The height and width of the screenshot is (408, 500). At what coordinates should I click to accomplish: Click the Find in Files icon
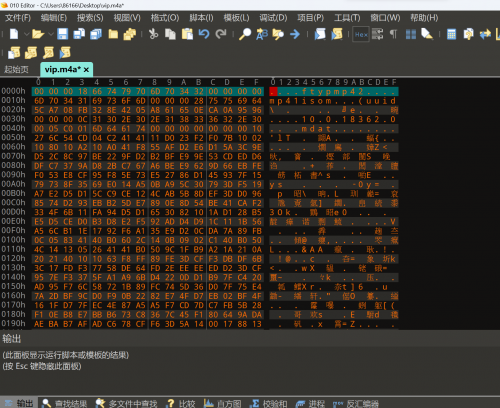pyautogui.click(x=278, y=34)
